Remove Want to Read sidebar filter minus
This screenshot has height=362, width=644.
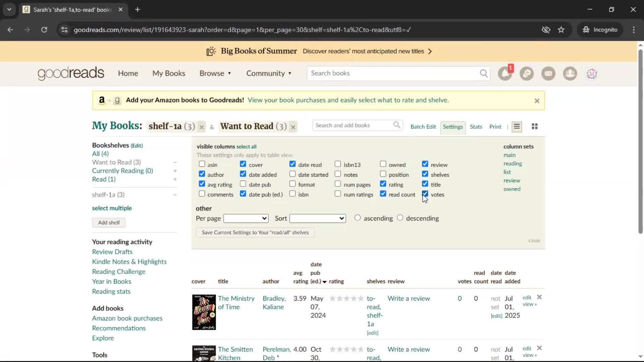pyautogui.click(x=175, y=163)
